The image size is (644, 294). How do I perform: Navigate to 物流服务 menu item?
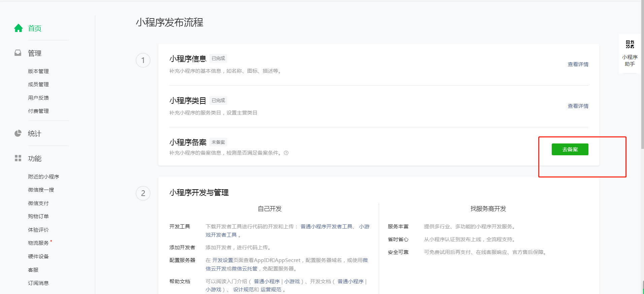coord(38,243)
